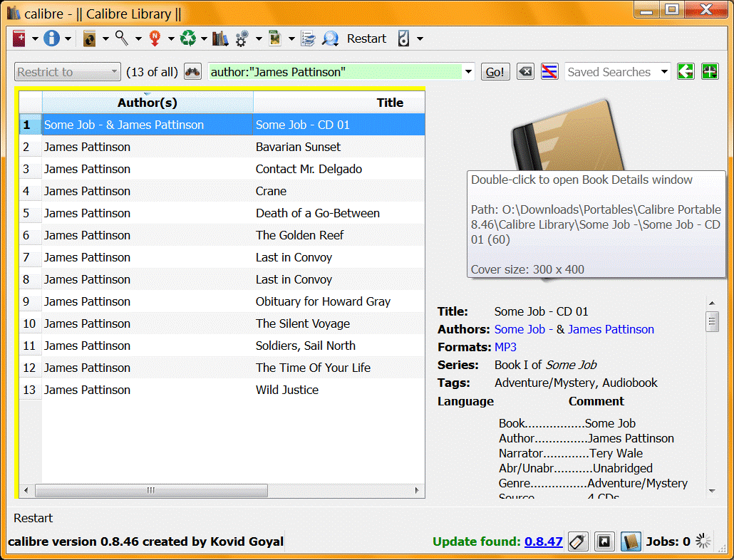Click the horizontal scrollbar thumb in book list
This screenshot has height=560, width=734.
pos(151,490)
